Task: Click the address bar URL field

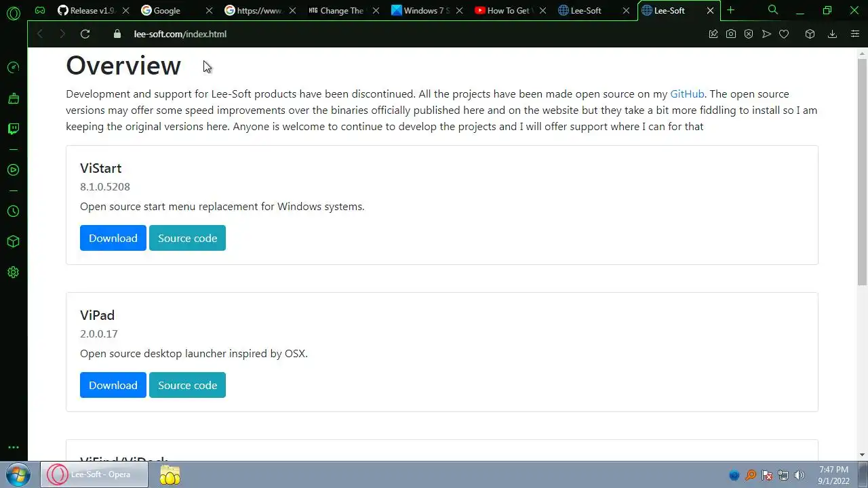Action: pos(407,34)
